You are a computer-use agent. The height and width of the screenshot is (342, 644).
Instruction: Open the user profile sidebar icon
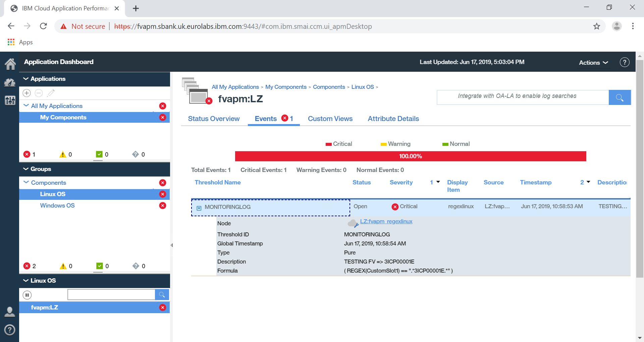10,312
